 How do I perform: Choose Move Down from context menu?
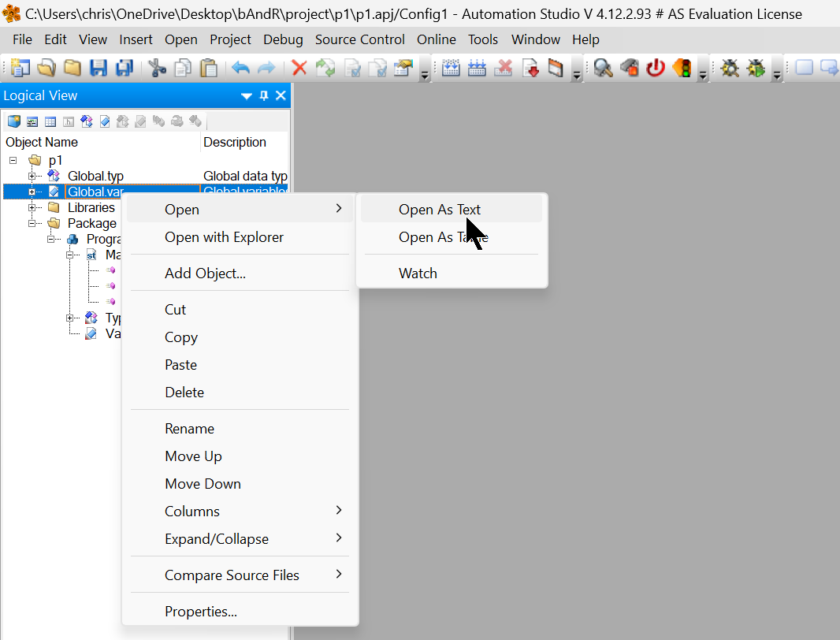[x=240, y=483]
